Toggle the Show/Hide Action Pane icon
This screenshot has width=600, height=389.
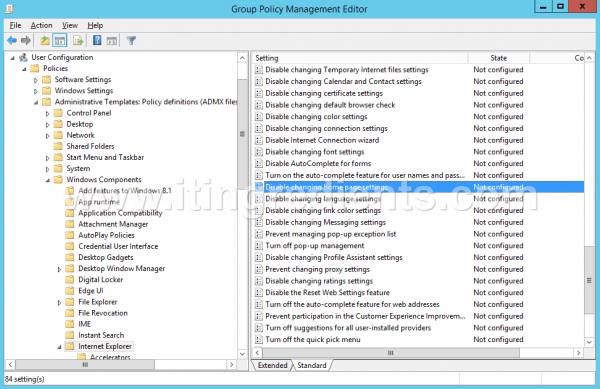pyautogui.click(x=112, y=40)
